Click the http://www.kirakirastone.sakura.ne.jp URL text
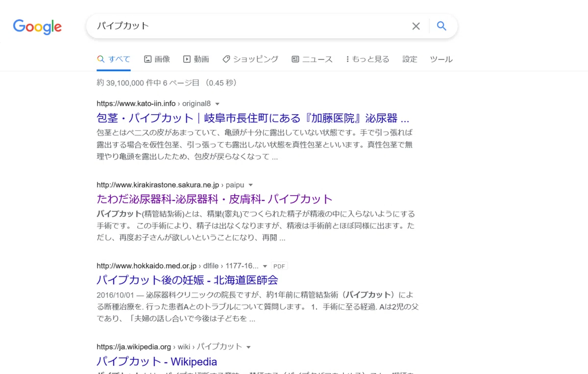Viewport: 588px width, 374px height. pyautogui.click(x=158, y=185)
